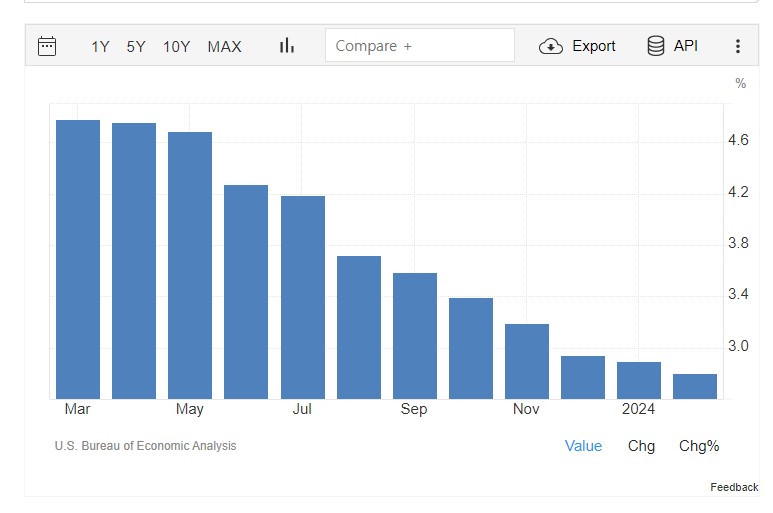Select the MAX time range
Viewport: 773px width, 513px height.
click(x=224, y=47)
